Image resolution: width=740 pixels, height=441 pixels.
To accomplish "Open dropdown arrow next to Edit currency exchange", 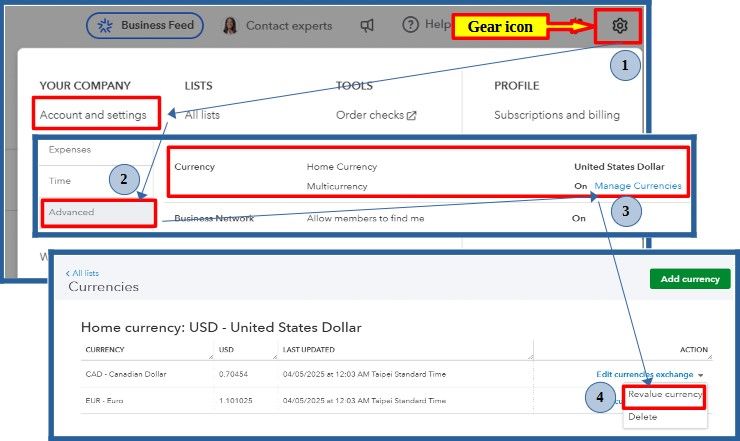I will coord(700,375).
